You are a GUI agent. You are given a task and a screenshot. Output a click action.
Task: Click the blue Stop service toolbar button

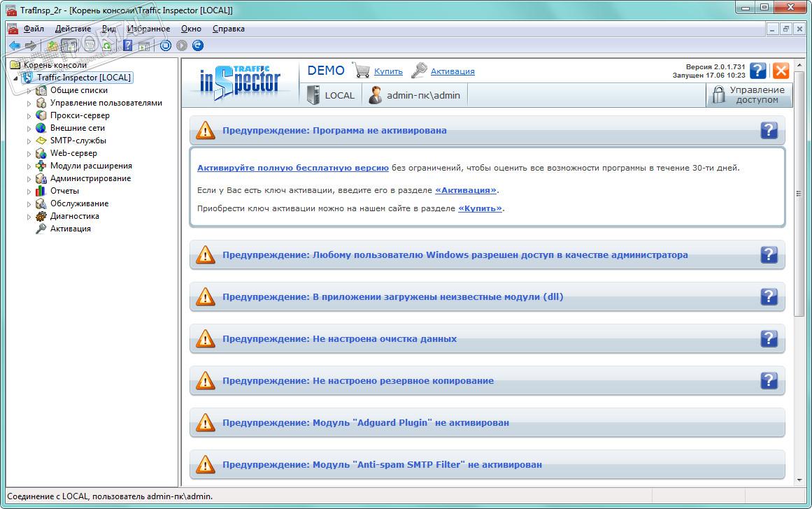[x=165, y=45]
